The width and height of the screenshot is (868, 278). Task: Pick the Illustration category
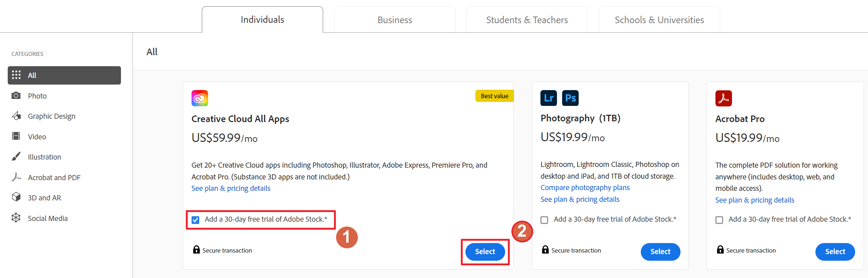click(x=64, y=157)
